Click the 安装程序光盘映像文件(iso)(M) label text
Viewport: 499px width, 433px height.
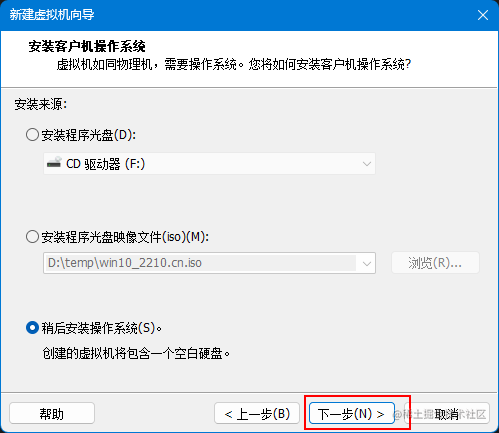click(125, 237)
